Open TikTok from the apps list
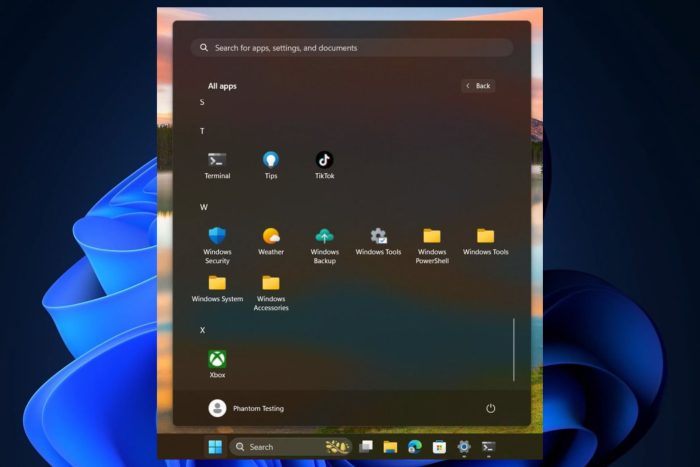 [324, 166]
